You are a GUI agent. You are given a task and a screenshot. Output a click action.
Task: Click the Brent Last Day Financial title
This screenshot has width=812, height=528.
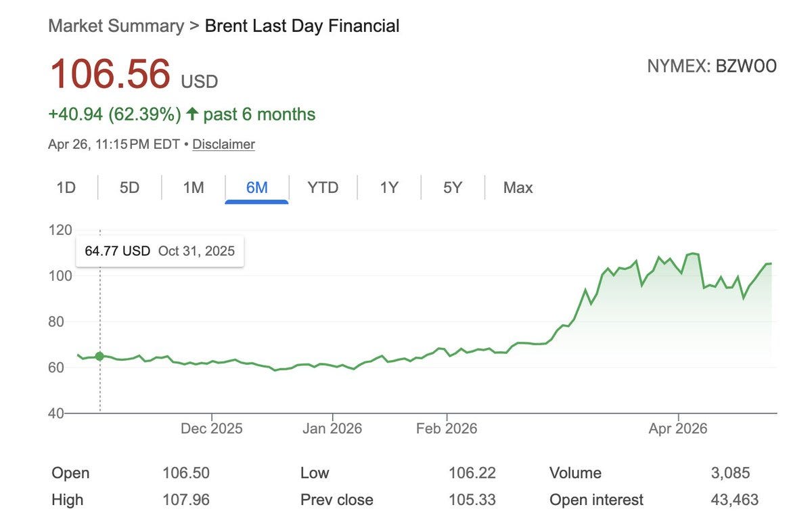tap(302, 26)
